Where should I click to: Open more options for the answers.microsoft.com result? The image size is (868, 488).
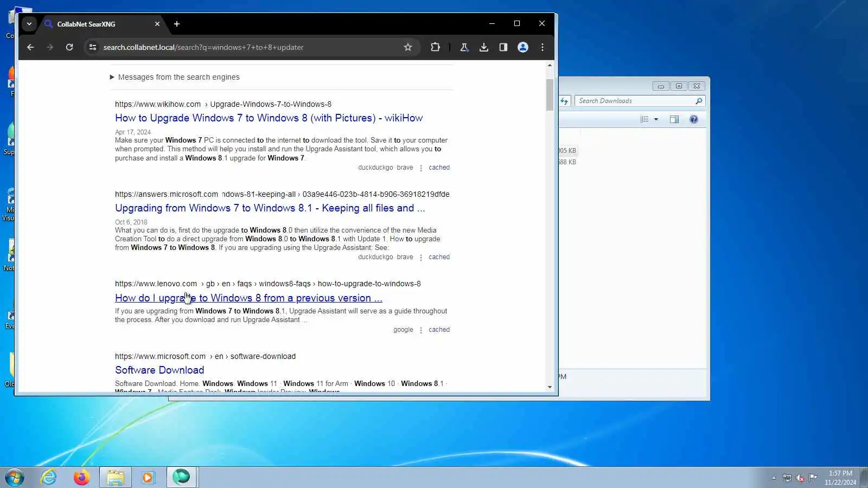(421, 258)
